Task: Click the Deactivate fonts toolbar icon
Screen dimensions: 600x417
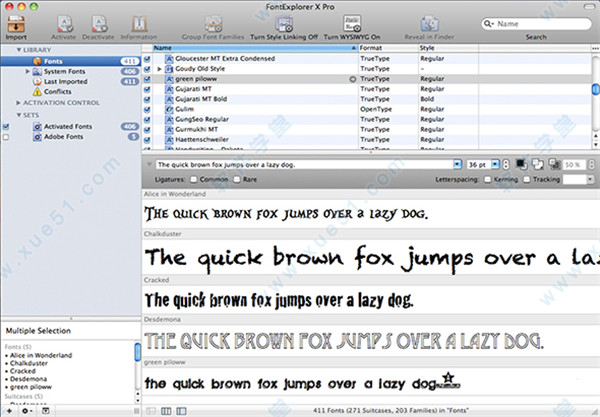Action: point(97,22)
